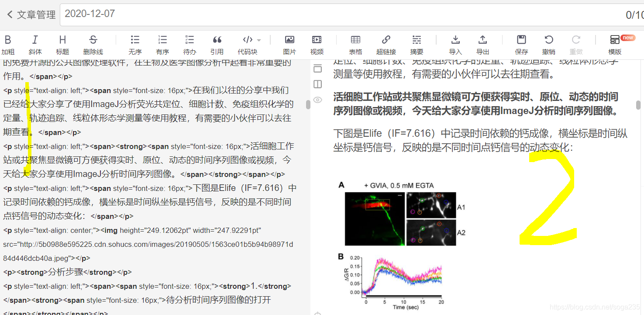Insert video (视频)

317,45
